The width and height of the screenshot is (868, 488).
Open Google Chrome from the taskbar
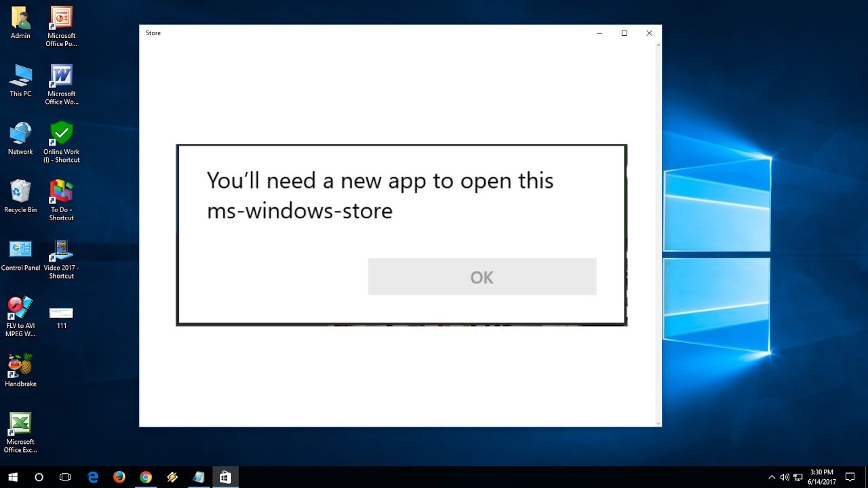tap(146, 476)
